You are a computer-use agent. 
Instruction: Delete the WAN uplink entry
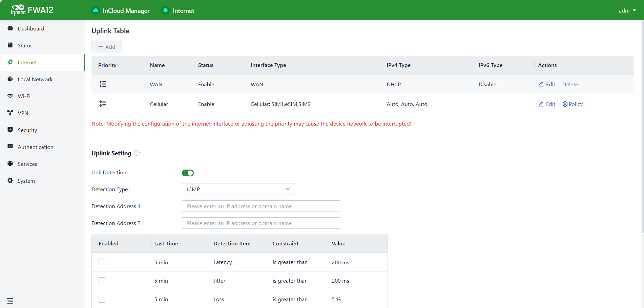[570, 84]
